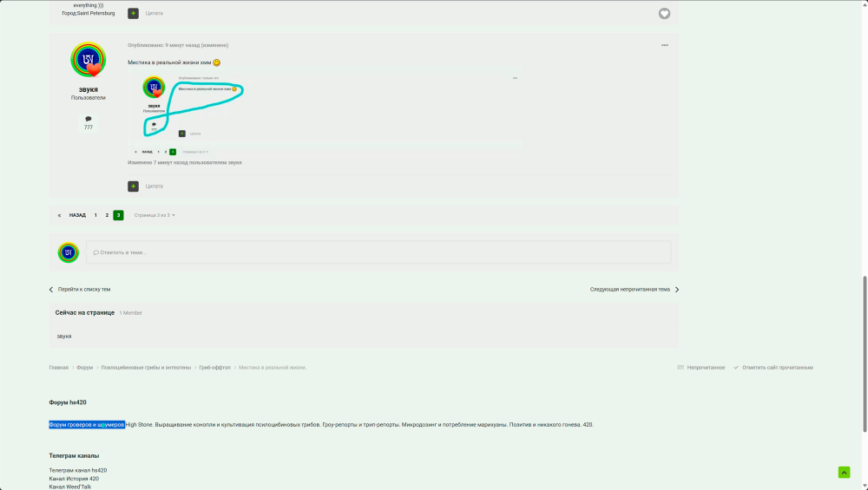This screenshot has height=490, width=868.
Task: Click the left arrow beside Перейти к списку тем
Action: [x=51, y=290]
